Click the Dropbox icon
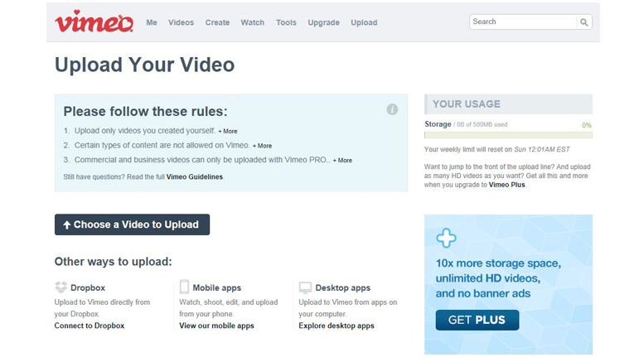 61,287
